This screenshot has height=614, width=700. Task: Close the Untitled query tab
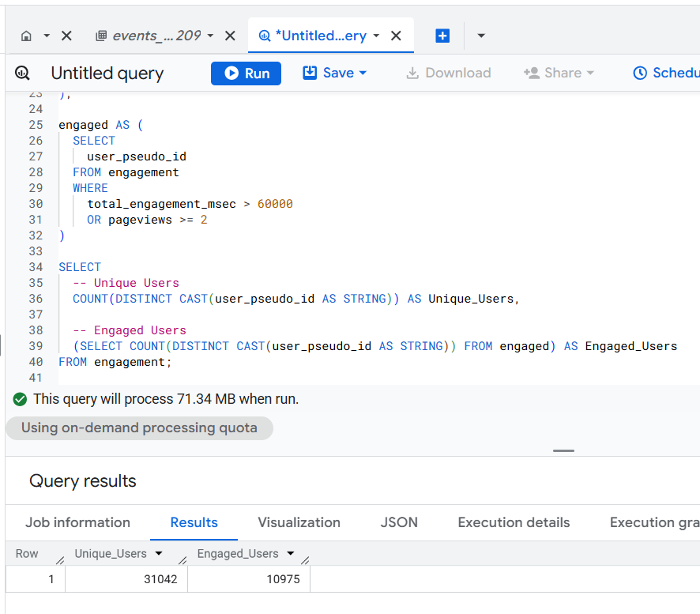(396, 36)
